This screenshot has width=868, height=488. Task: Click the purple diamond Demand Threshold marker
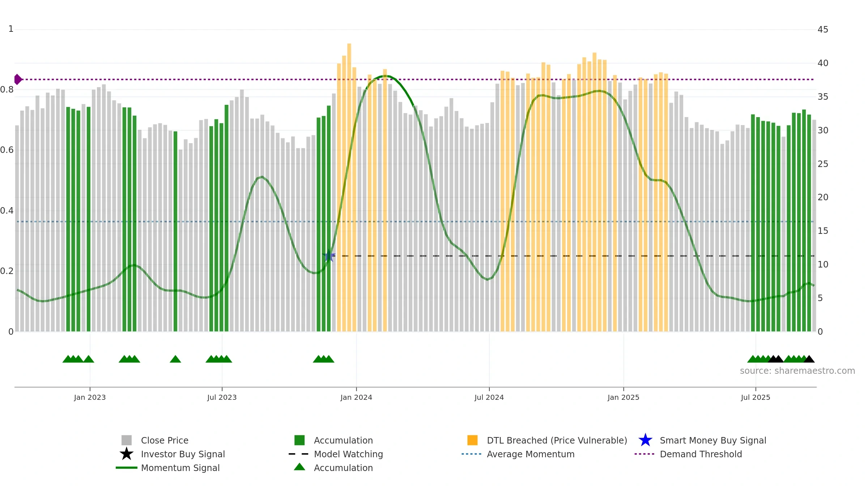coord(18,79)
